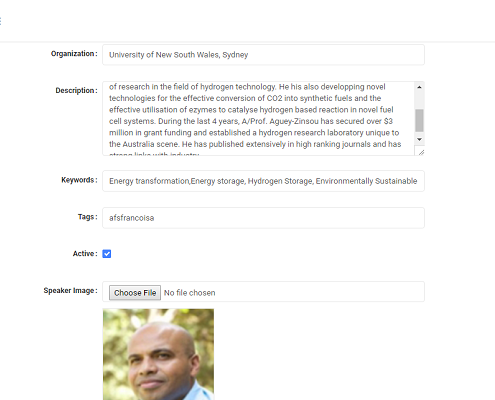Click the Choose File button
Viewport: 495px width, 400px height.
coord(135,293)
